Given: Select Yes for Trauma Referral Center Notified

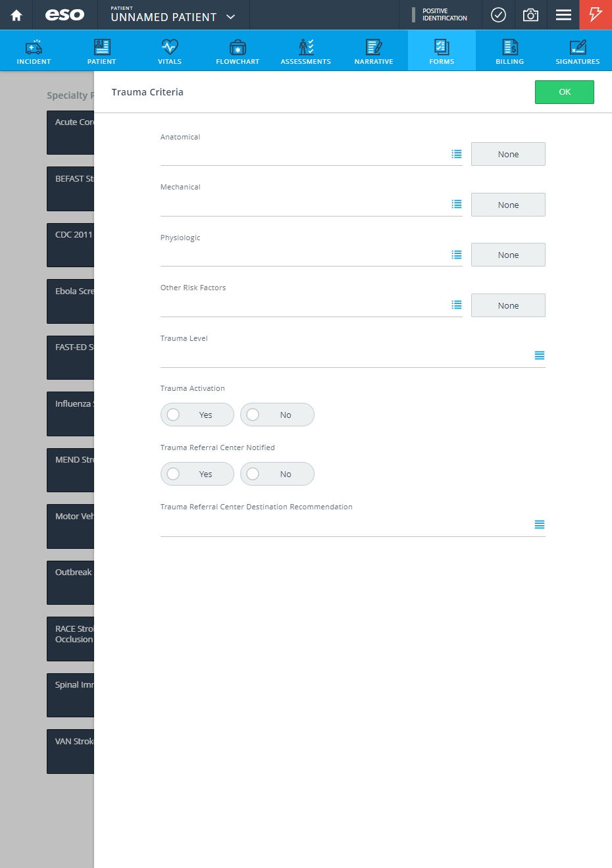Looking at the screenshot, I should (197, 474).
